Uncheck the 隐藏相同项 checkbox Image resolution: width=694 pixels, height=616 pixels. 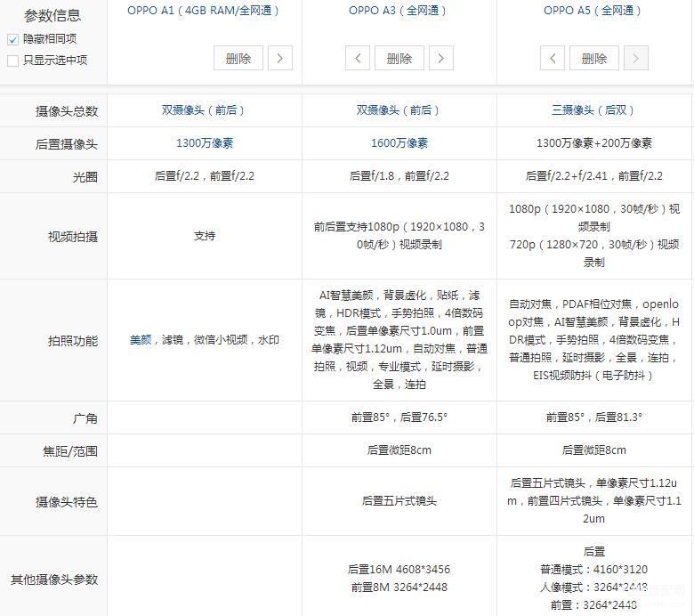(x=12, y=39)
